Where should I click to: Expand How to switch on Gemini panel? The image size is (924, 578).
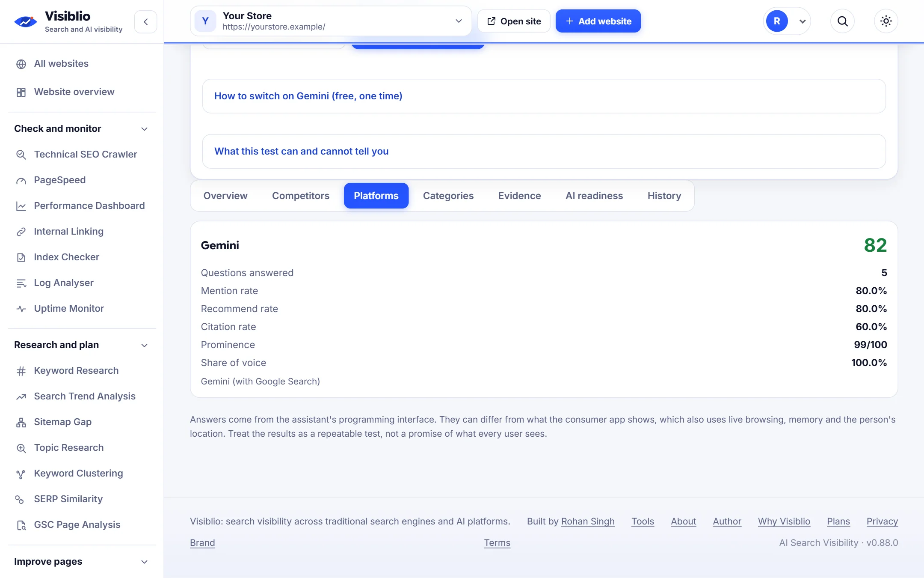coord(544,96)
